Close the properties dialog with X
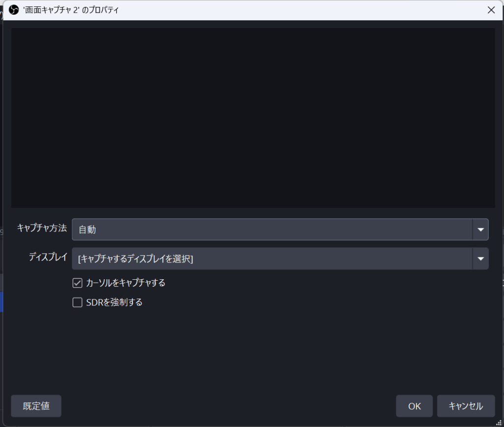The height and width of the screenshot is (427, 504). click(491, 10)
